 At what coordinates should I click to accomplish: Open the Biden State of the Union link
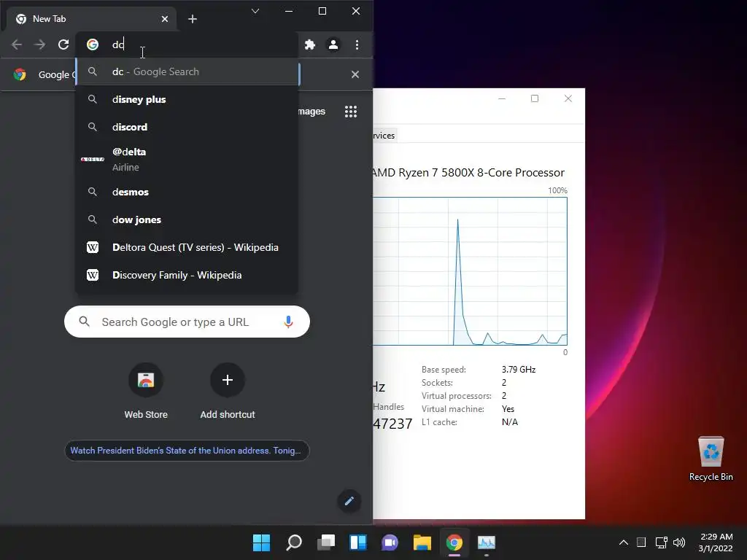(187, 451)
